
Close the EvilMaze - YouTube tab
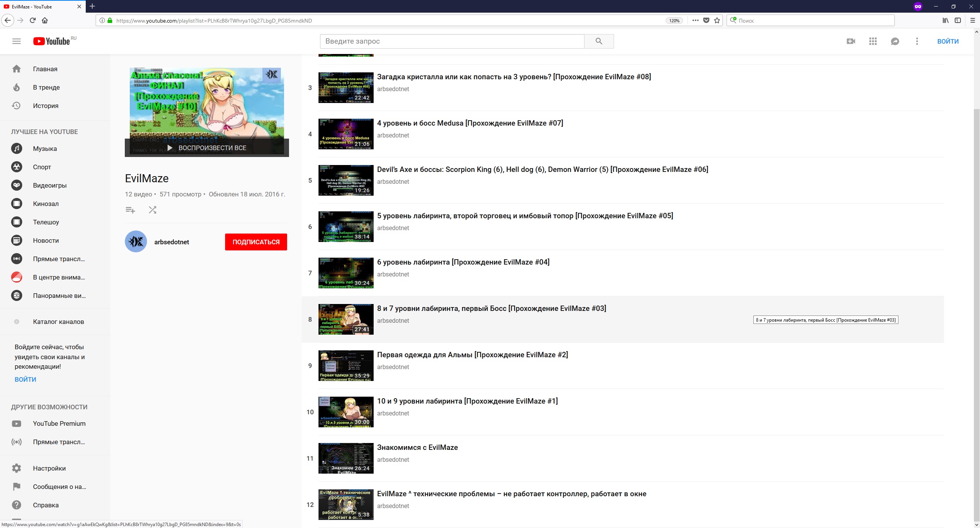click(x=79, y=7)
